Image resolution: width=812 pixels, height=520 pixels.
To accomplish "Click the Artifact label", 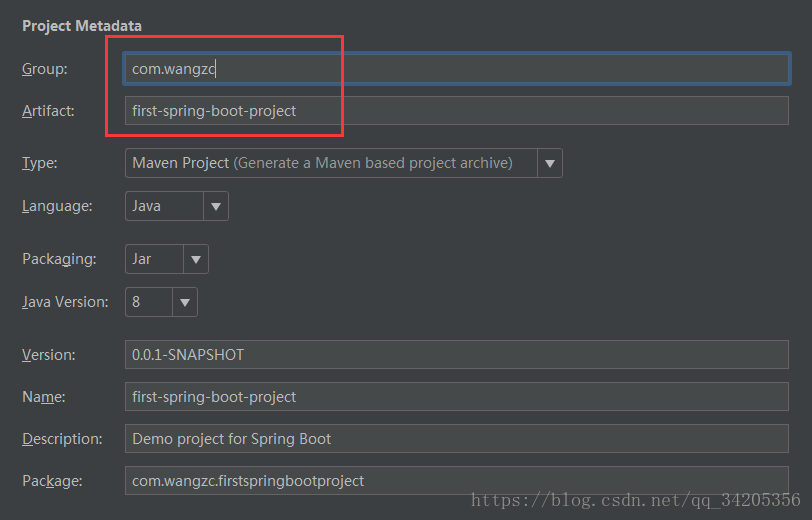I will [48, 111].
